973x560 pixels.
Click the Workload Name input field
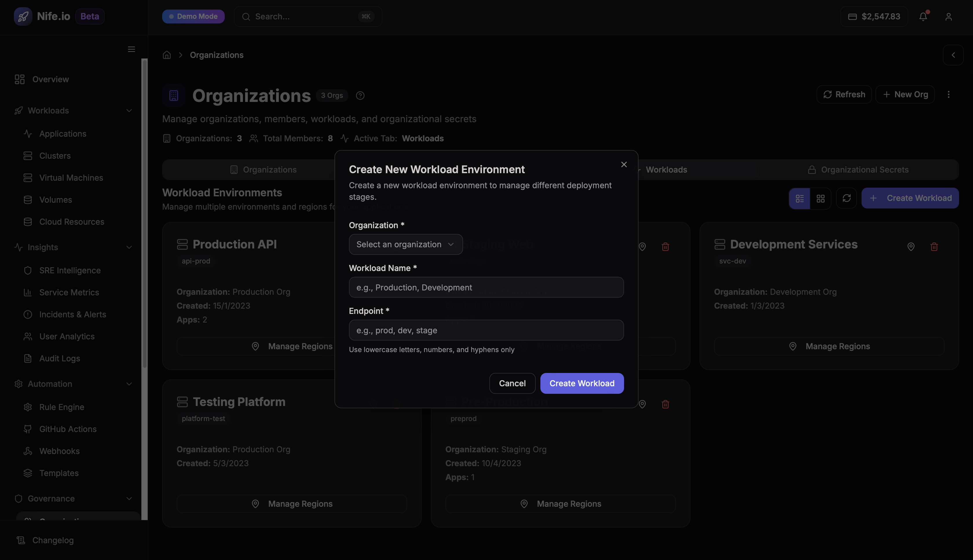click(486, 287)
